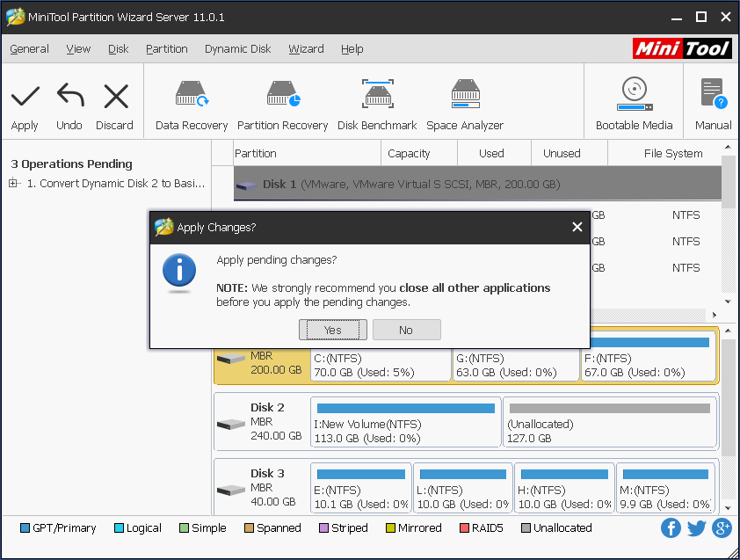Image resolution: width=740 pixels, height=560 pixels.
Task: Click the Mirrored legend color swatch
Action: tap(390, 527)
